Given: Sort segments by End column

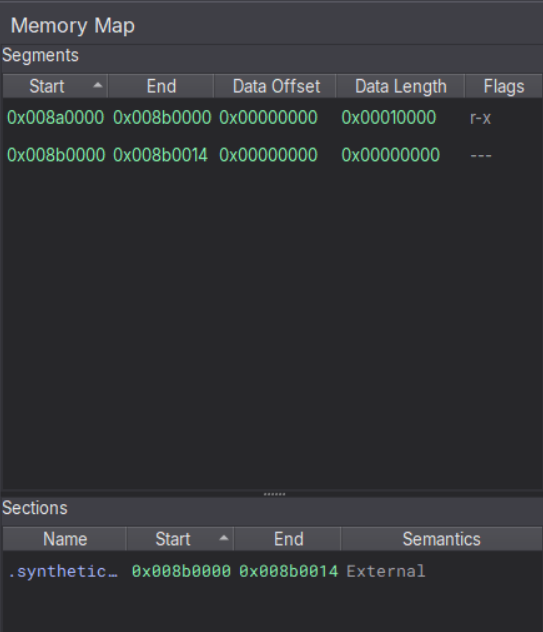Looking at the screenshot, I should (161, 86).
